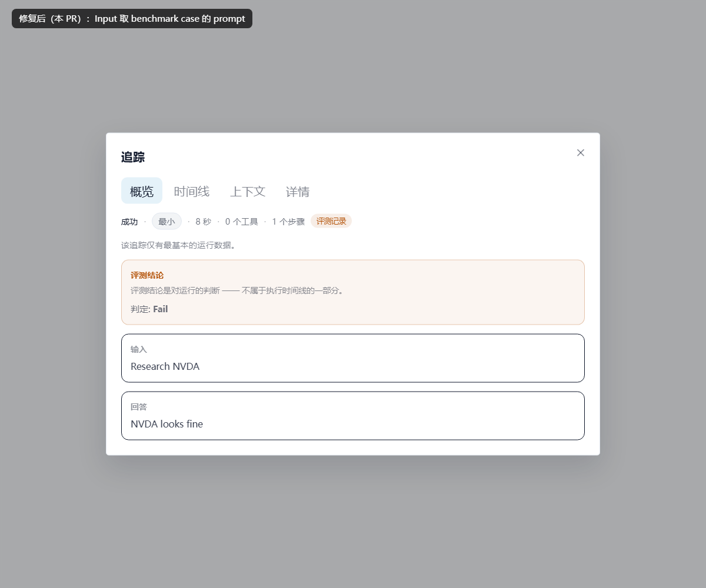
Task: Select the 概览 tab
Action: pos(142,191)
